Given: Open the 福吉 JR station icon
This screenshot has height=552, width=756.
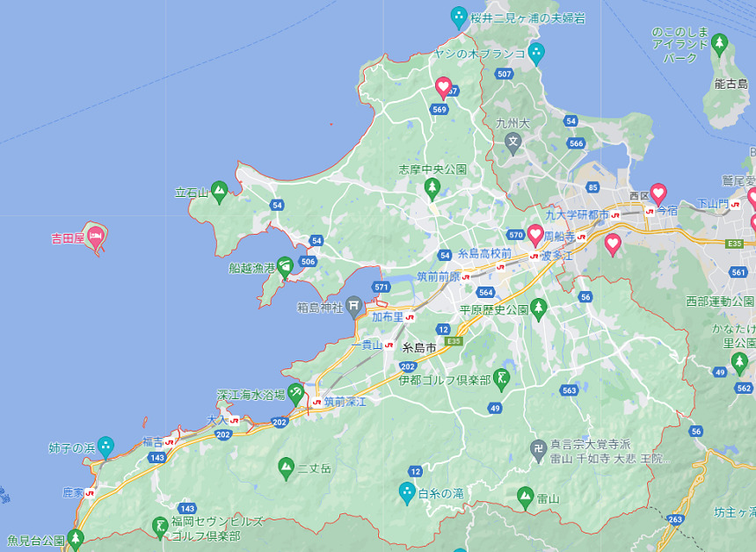Looking at the screenshot, I should tap(169, 442).
